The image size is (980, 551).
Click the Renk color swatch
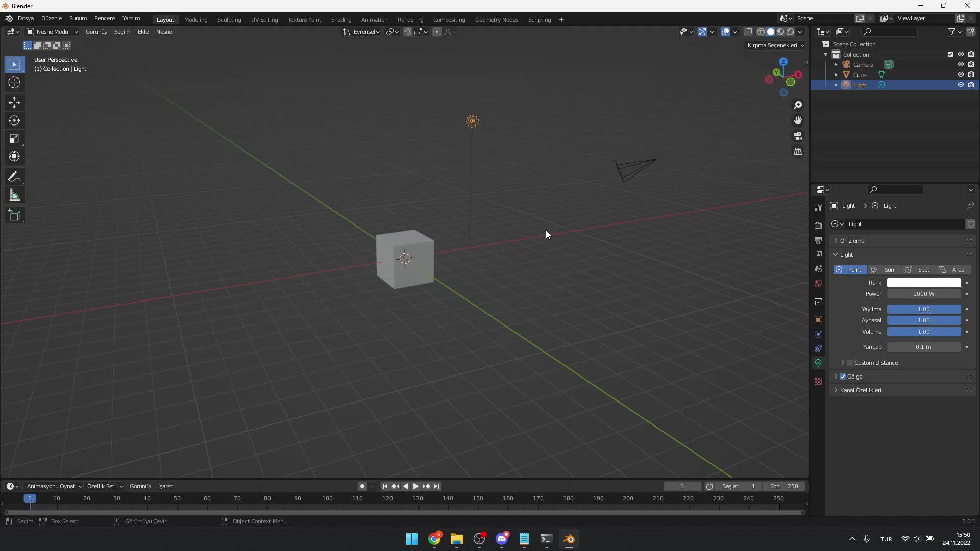click(924, 283)
